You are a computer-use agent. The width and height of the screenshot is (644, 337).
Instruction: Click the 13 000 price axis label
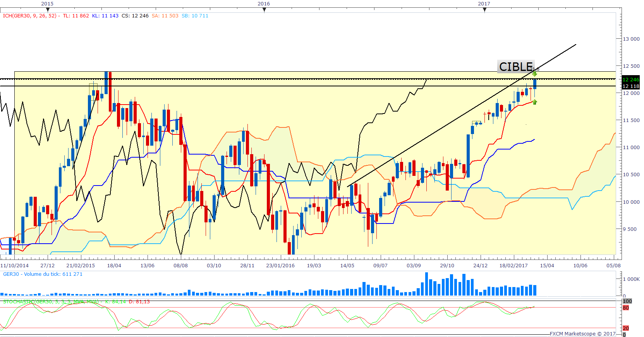coord(631,39)
